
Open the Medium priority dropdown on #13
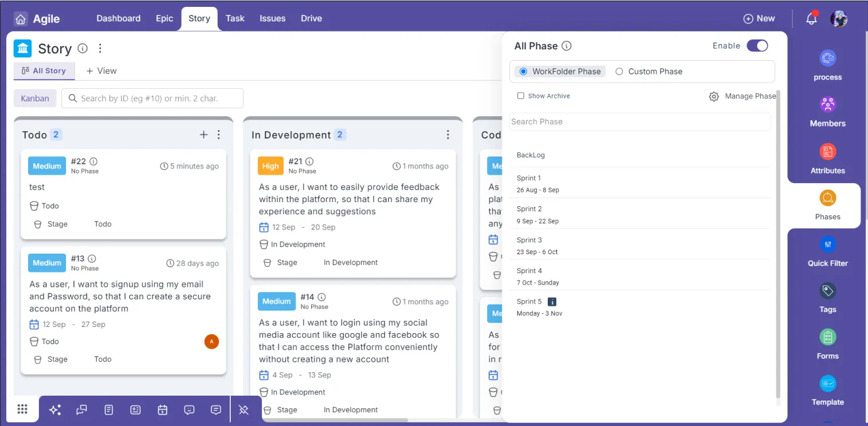[x=47, y=263]
